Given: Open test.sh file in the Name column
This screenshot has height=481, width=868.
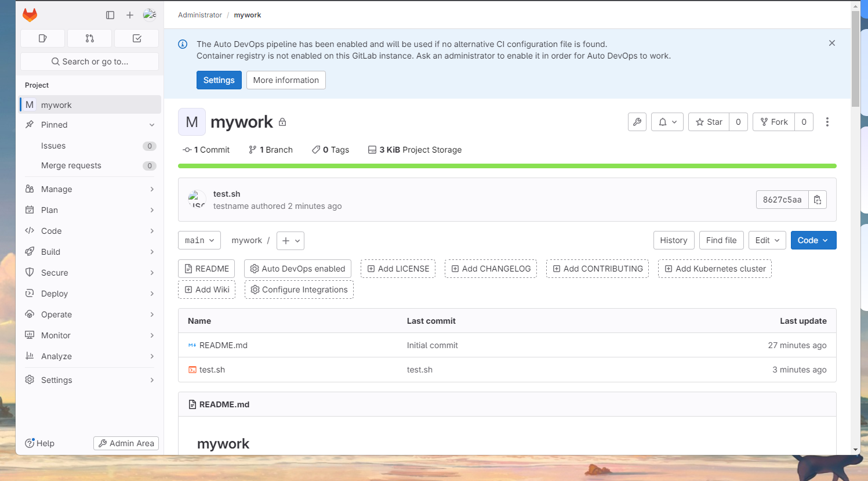Looking at the screenshot, I should coord(212,370).
